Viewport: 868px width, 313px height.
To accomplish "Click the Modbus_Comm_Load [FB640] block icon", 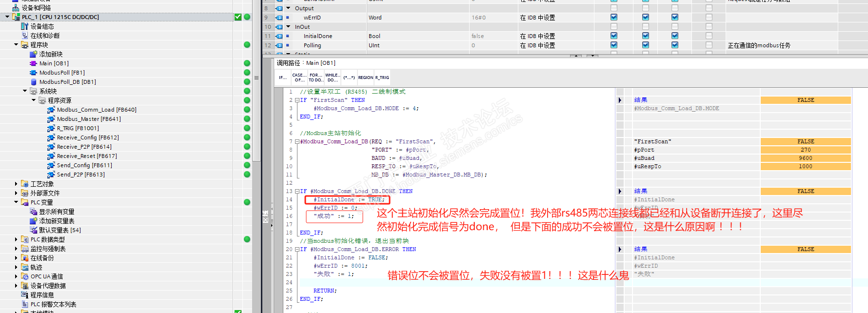I will tap(51, 110).
